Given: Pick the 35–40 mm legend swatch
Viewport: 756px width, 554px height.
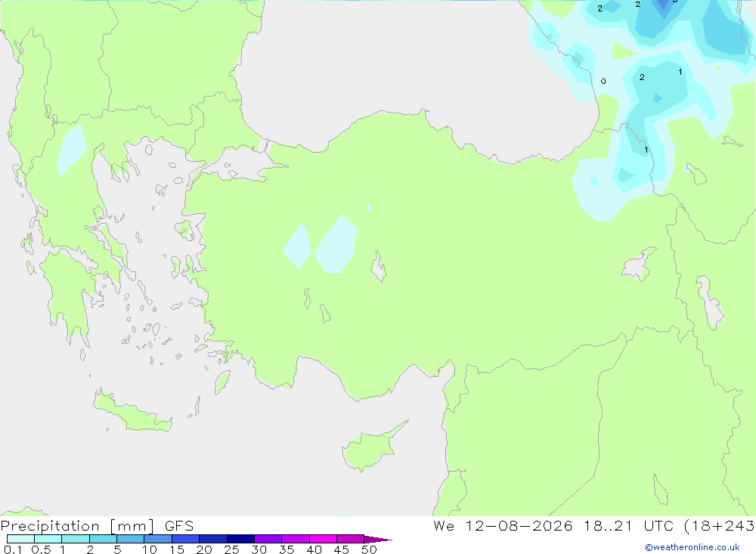Looking at the screenshot, I should tap(295, 539).
